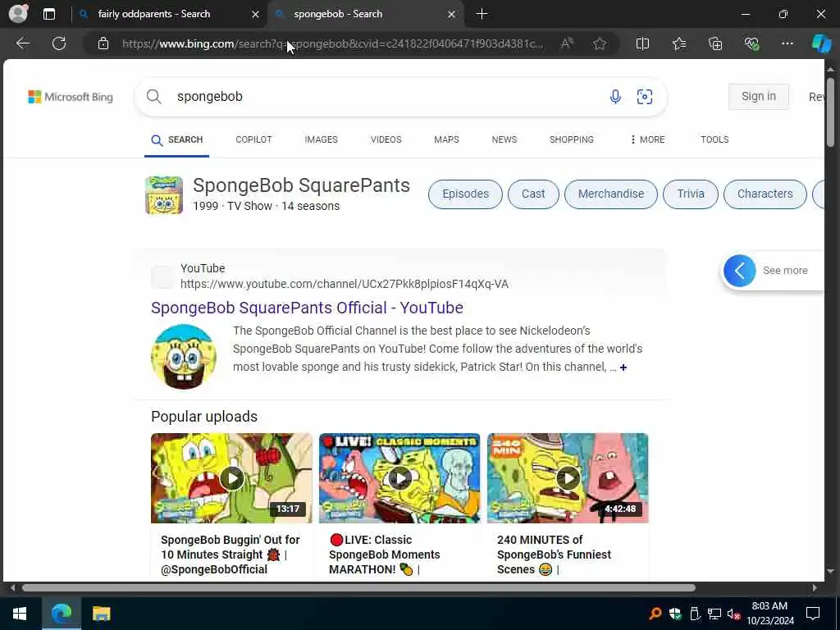The image size is (840, 630).
Task: Open visual search camera icon
Action: click(x=645, y=97)
